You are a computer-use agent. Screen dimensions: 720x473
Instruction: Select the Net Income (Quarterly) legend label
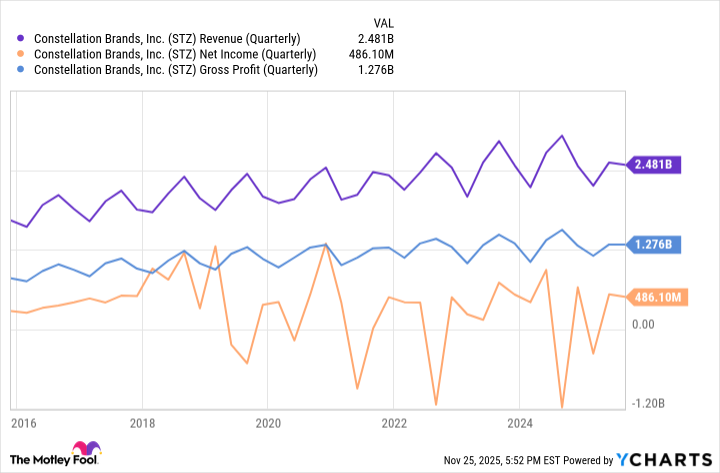pyautogui.click(x=175, y=54)
